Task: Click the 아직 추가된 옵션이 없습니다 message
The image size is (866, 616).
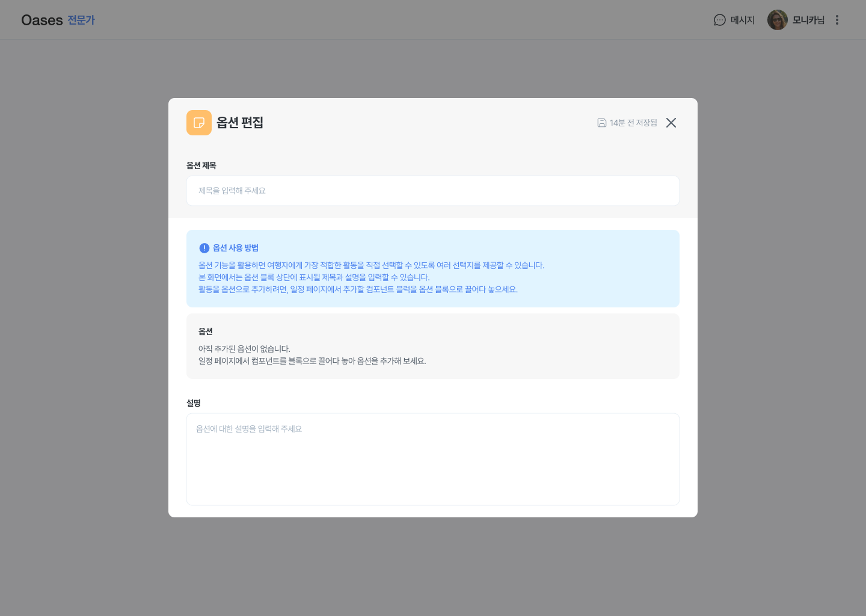Action: (244, 349)
